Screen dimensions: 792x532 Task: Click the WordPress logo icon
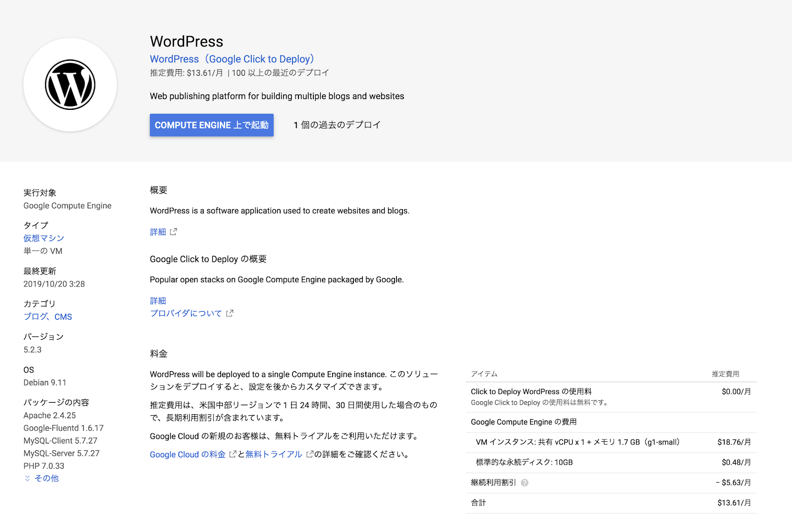click(70, 85)
